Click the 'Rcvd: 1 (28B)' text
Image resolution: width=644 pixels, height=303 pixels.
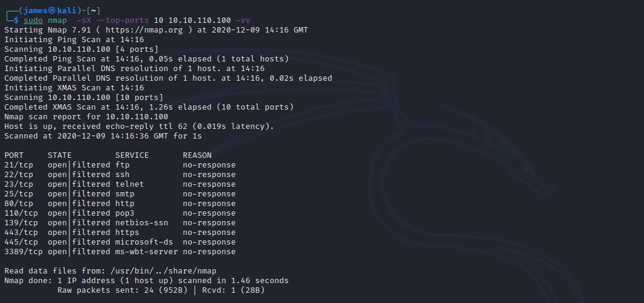click(x=233, y=290)
